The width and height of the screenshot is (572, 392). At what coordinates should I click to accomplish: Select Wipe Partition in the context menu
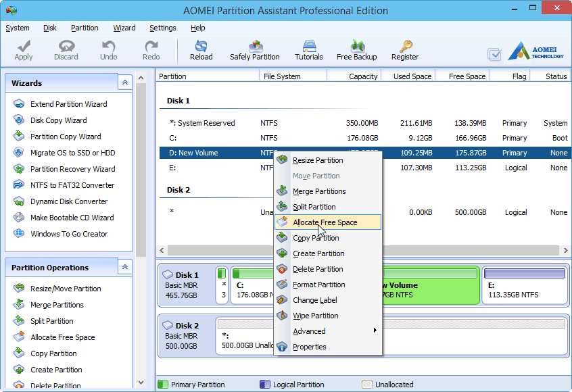328,316
